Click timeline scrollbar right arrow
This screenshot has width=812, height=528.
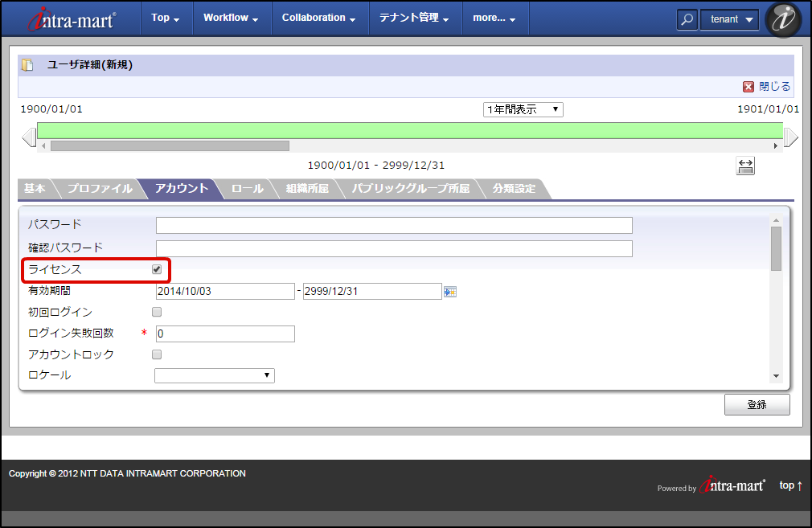pos(776,146)
